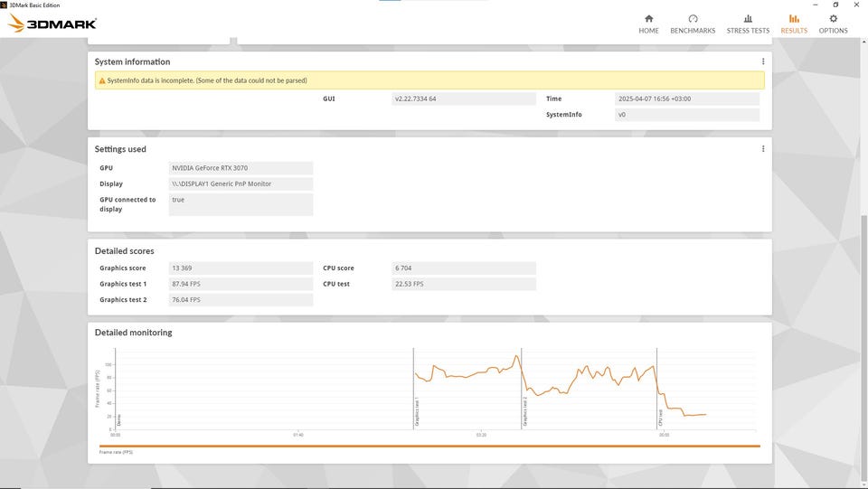Click the Graphics test 2 76.04 FPS value
Screen dimensions: 868x489
tap(241, 300)
